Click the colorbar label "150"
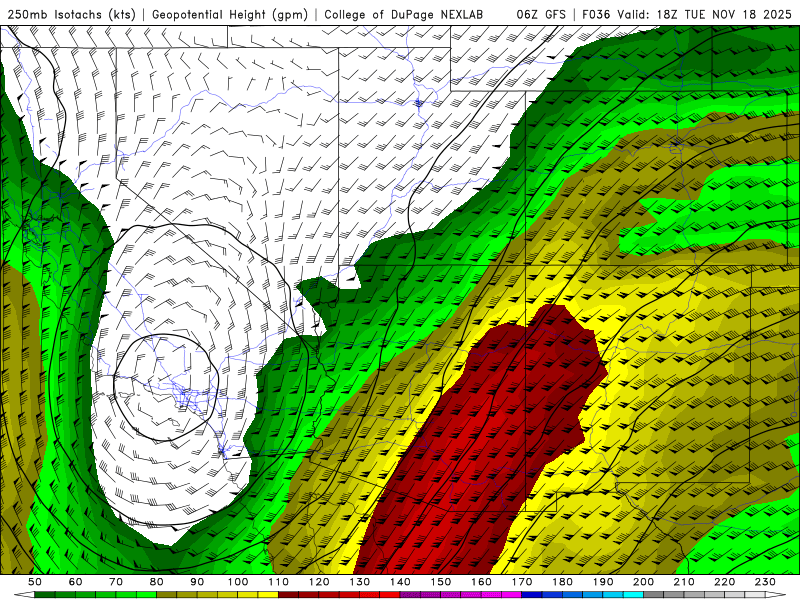The height and width of the screenshot is (600, 800). (x=441, y=582)
